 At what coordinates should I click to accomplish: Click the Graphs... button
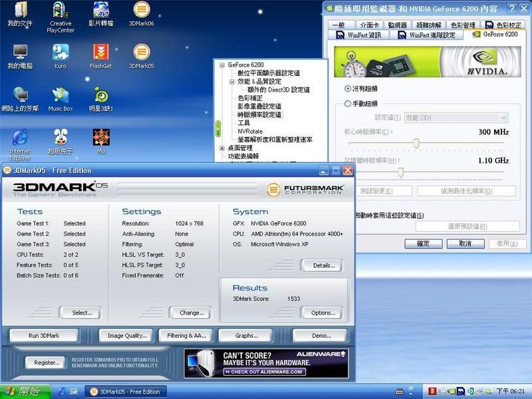click(x=247, y=336)
